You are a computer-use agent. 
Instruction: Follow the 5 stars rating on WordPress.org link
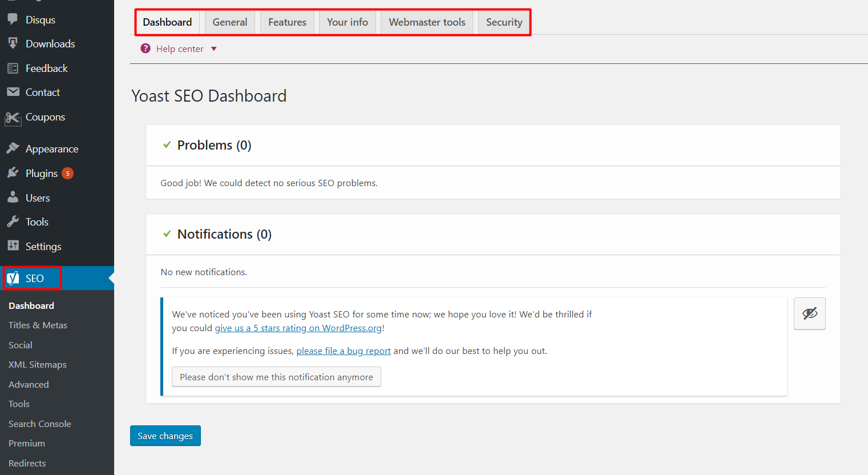pos(298,328)
